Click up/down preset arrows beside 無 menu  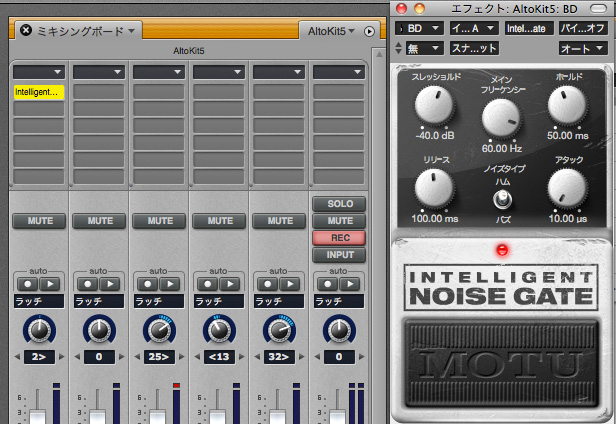point(398,48)
